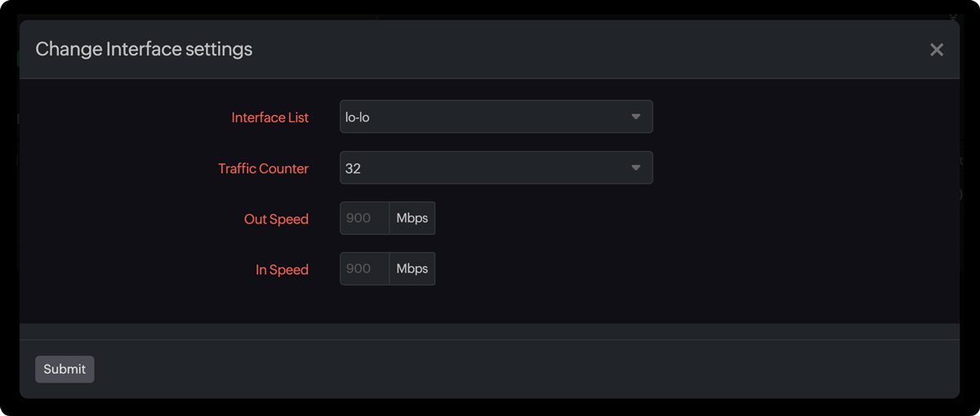Screen dimensions: 980x416
Task: Click the Interface List label
Action: coord(269,117)
